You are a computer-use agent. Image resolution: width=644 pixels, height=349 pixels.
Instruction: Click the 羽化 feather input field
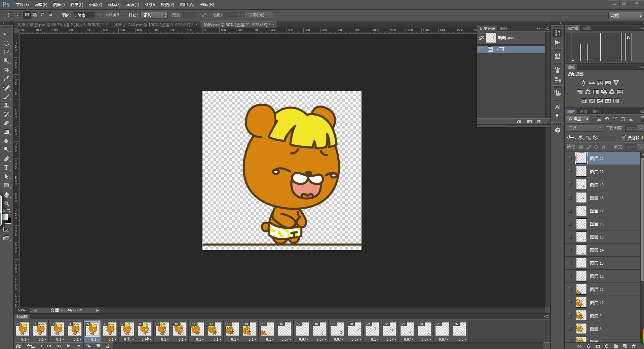[x=83, y=15]
